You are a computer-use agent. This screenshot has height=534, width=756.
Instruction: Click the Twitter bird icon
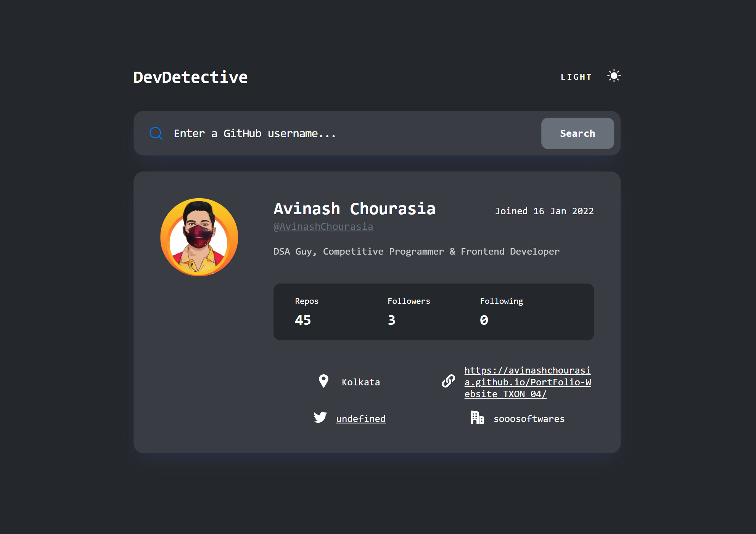pos(320,418)
